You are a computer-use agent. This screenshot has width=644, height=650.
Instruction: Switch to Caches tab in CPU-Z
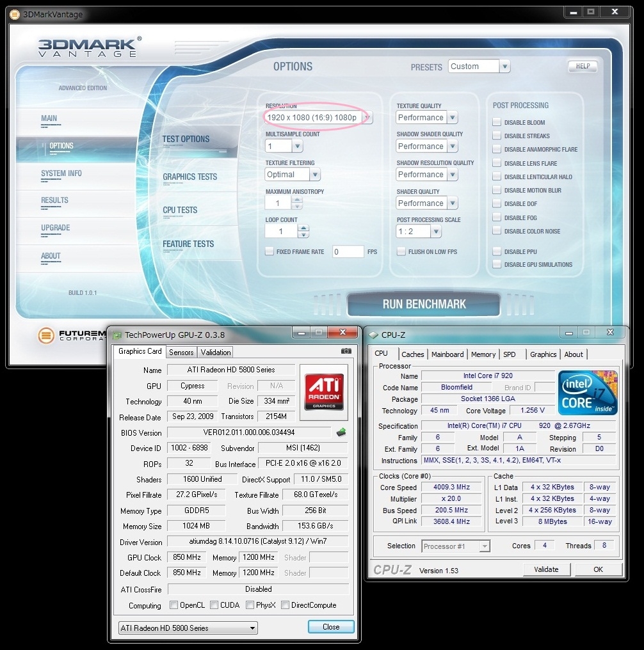point(413,354)
